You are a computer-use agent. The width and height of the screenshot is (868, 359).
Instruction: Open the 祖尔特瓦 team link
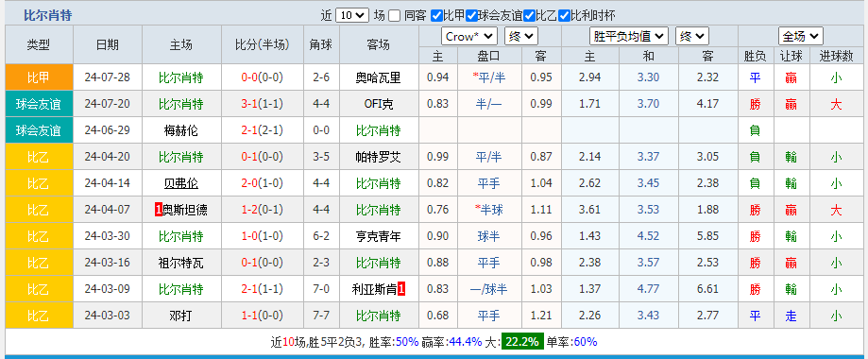(x=181, y=263)
